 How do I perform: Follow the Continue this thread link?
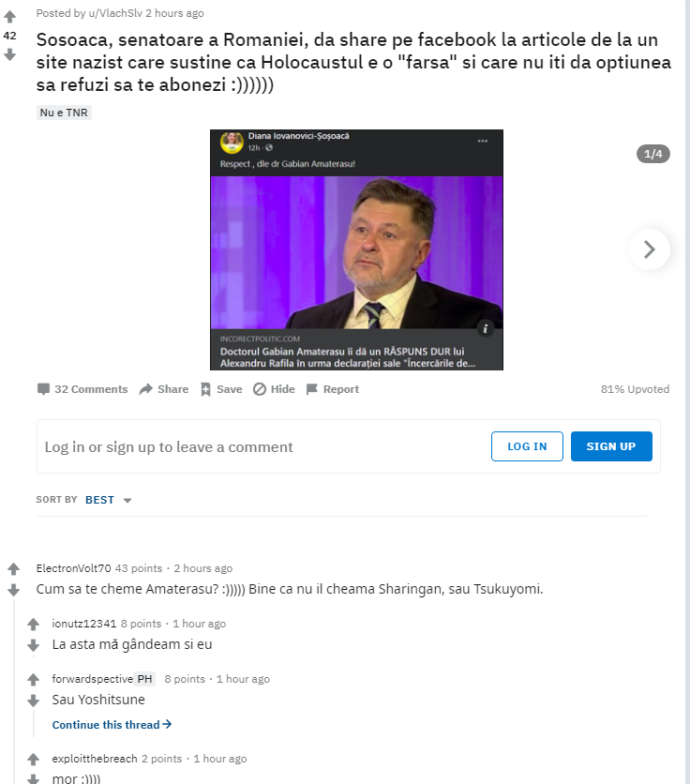[112, 725]
